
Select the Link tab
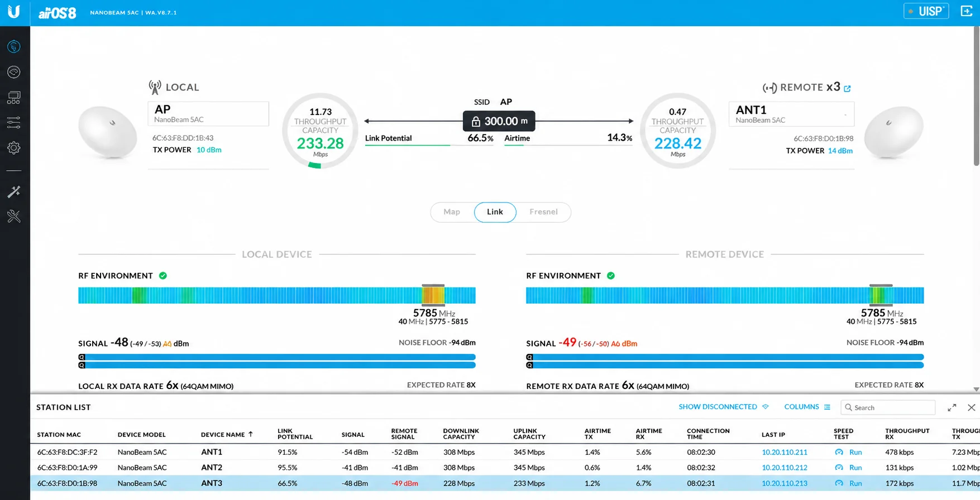[x=495, y=212]
